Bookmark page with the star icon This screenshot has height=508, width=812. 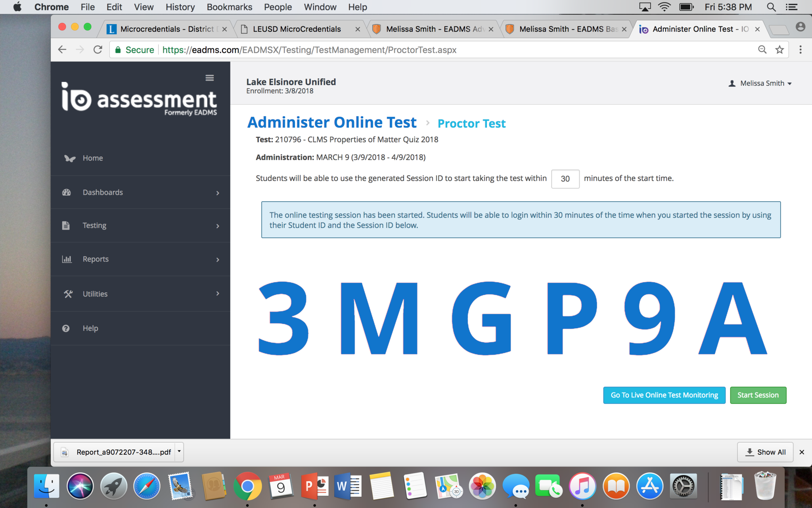point(779,50)
